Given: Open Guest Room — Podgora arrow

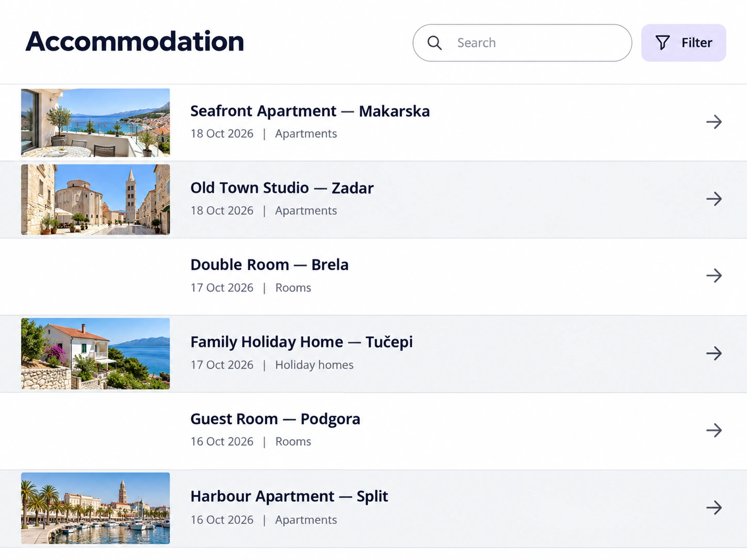Looking at the screenshot, I should (x=714, y=430).
